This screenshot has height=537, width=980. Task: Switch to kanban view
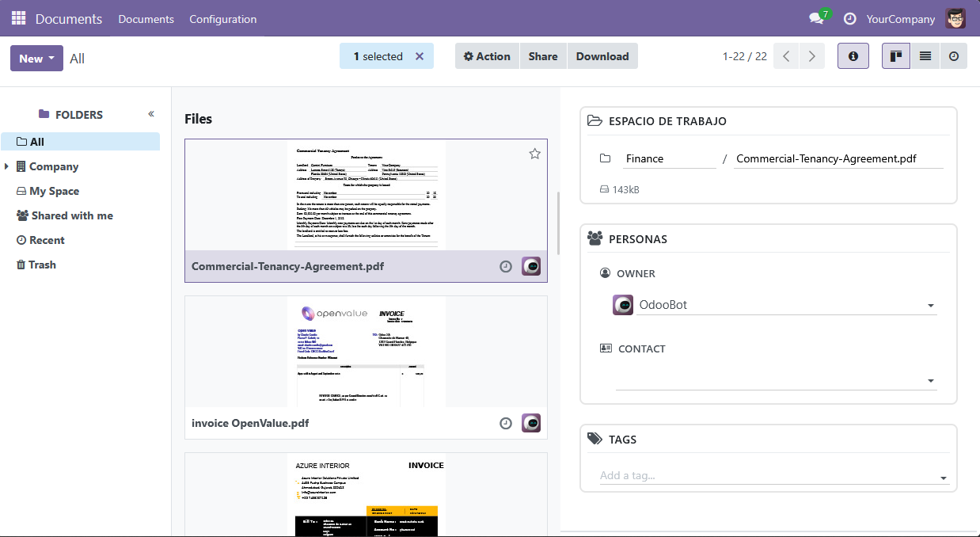click(x=896, y=56)
